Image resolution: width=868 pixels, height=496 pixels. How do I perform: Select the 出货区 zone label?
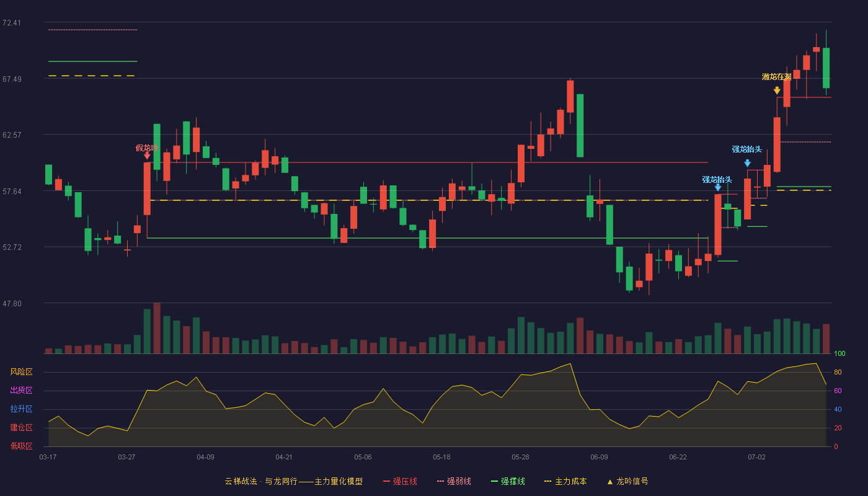(22, 391)
